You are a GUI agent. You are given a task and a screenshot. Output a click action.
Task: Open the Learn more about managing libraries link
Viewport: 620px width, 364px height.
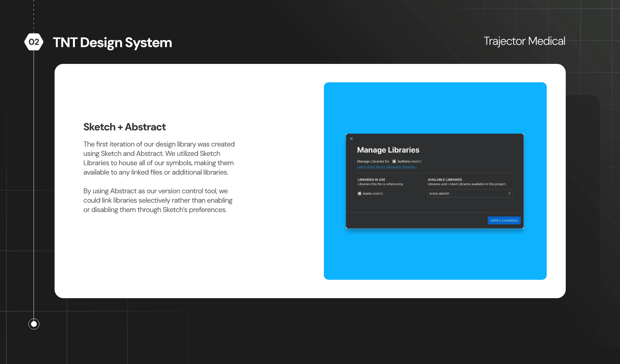pos(387,167)
